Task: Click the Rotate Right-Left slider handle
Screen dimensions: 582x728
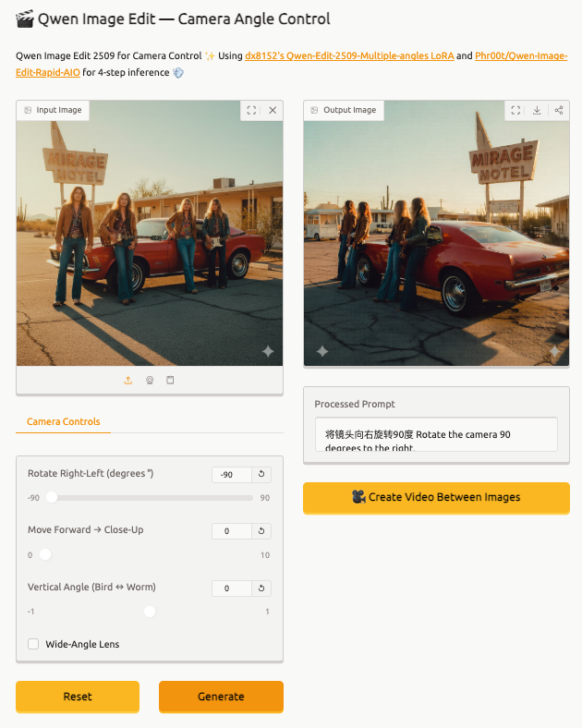Action: 52,497
